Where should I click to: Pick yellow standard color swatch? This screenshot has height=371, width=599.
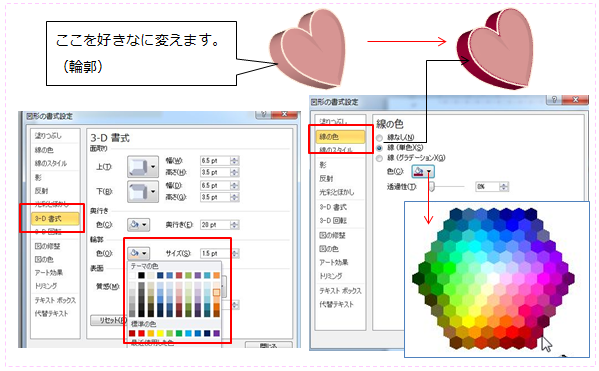[x=160, y=334]
